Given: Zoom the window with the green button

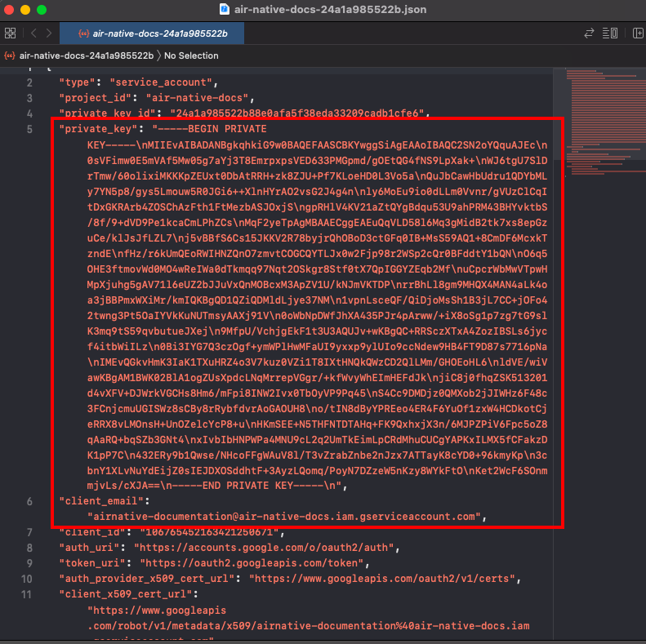Looking at the screenshot, I should click(42, 10).
